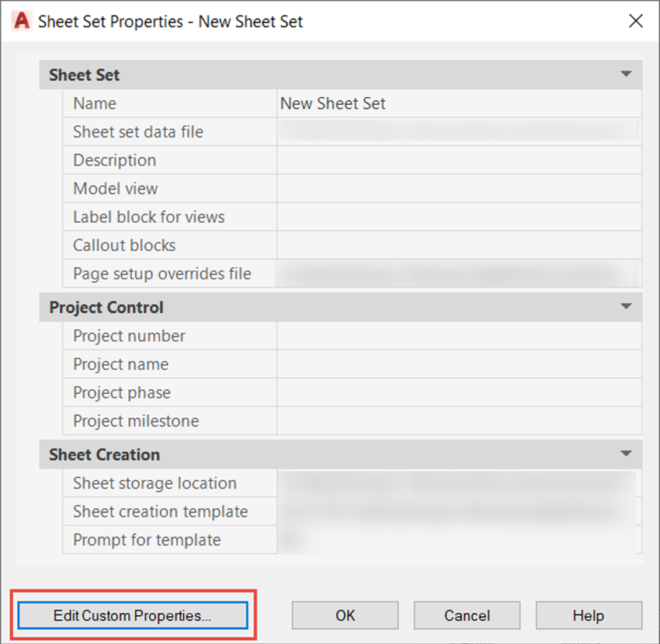Screen dimensions: 660x644
Task: Select the Project milestone value field
Action: pos(458,421)
